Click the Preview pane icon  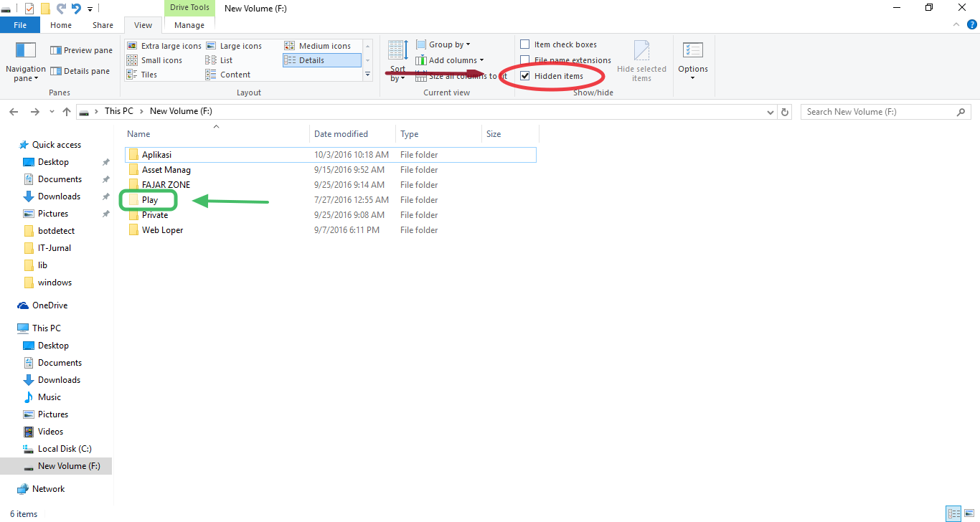55,50
